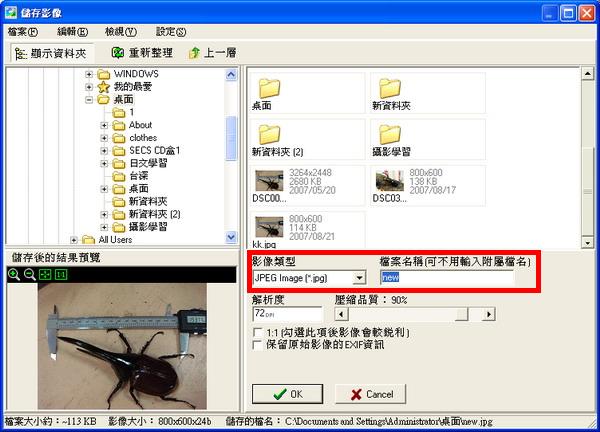Click the zoom in magnifier in preview
The height and width of the screenshot is (432, 600).
(14, 273)
